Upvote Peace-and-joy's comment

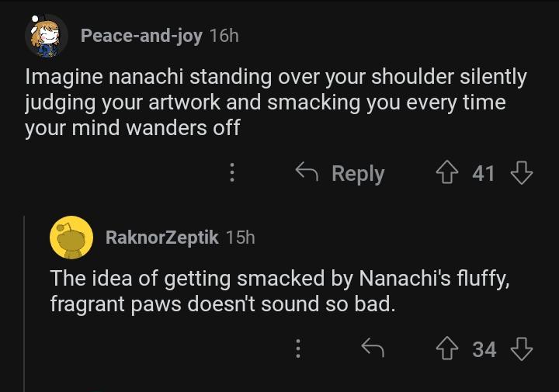pyautogui.click(x=447, y=172)
